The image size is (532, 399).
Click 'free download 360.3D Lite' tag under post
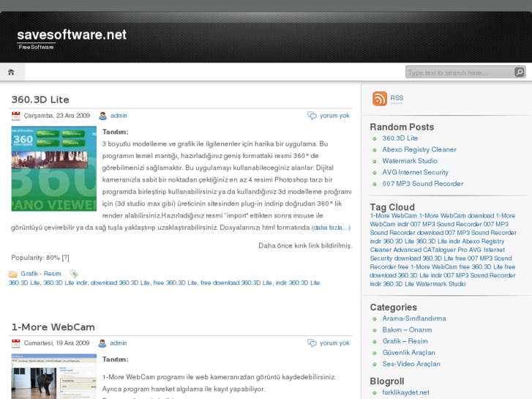[236, 283]
